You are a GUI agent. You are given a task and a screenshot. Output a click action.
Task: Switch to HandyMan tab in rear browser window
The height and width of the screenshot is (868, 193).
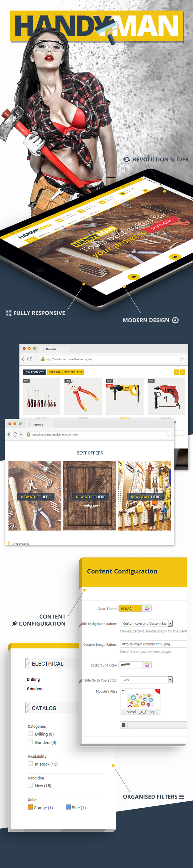click(54, 349)
